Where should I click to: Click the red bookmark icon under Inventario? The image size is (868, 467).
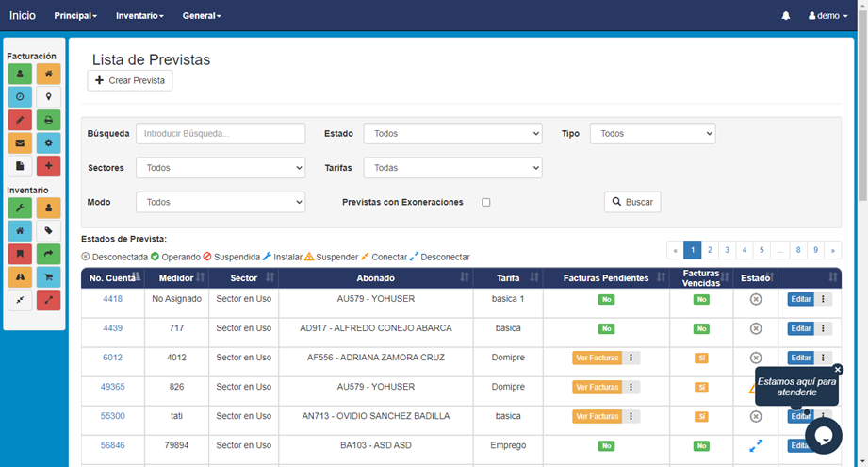pos(20,254)
